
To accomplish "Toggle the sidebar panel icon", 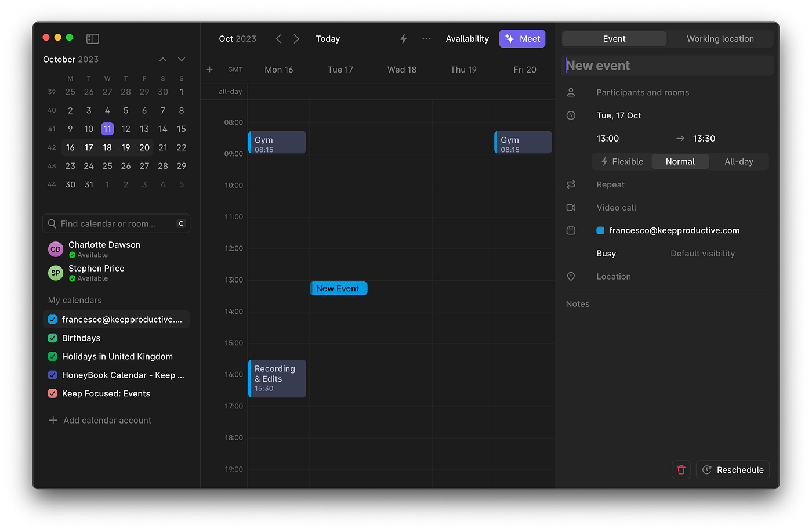I will tap(93, 39).
